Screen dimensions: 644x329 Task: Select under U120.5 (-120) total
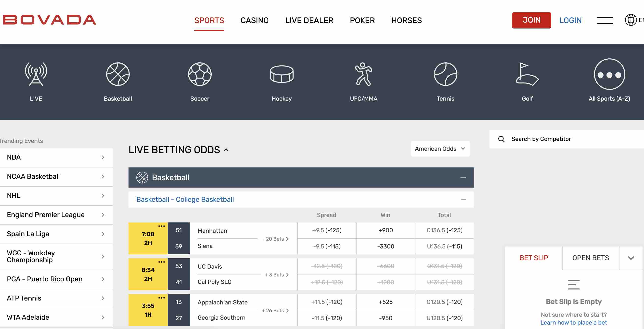[x=445, y=318]
